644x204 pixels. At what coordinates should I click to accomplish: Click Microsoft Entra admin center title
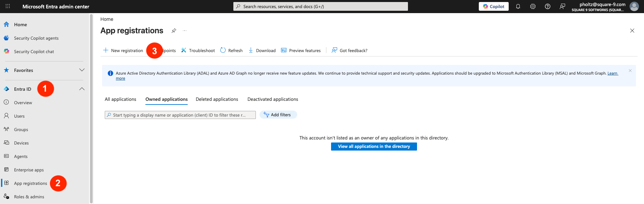pos(56,6)
